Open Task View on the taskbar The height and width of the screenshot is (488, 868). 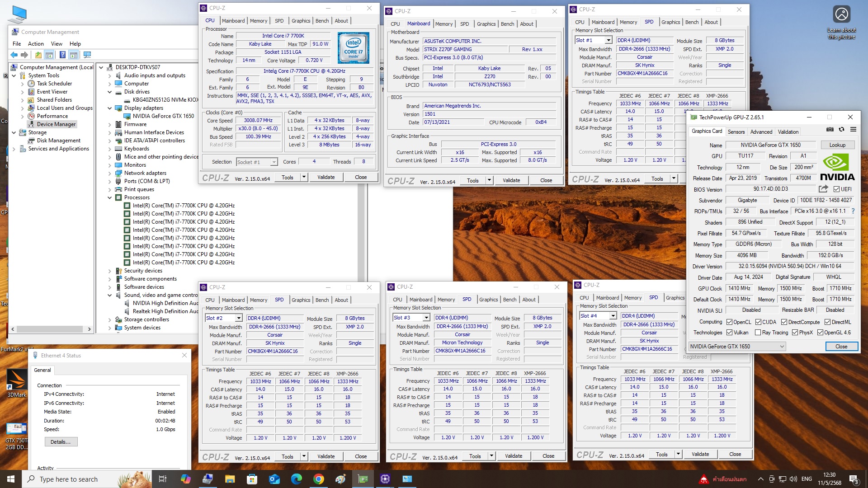point(163,479)
